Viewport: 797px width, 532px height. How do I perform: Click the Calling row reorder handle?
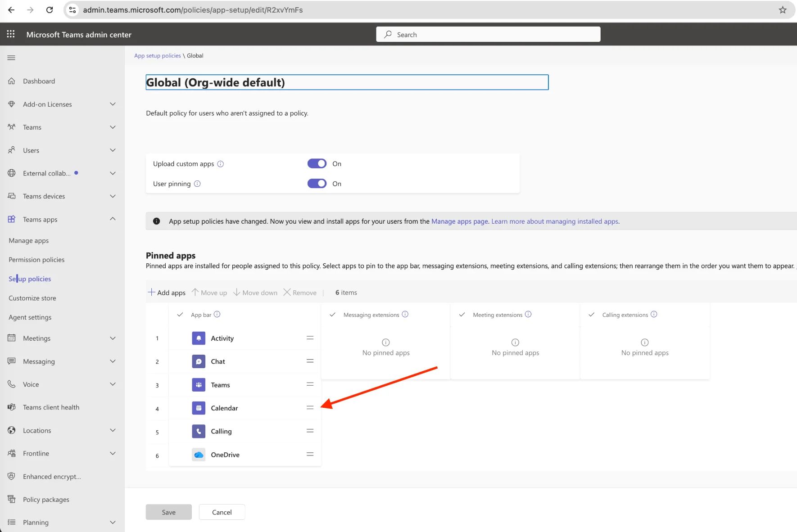click(x=310, y=431)
